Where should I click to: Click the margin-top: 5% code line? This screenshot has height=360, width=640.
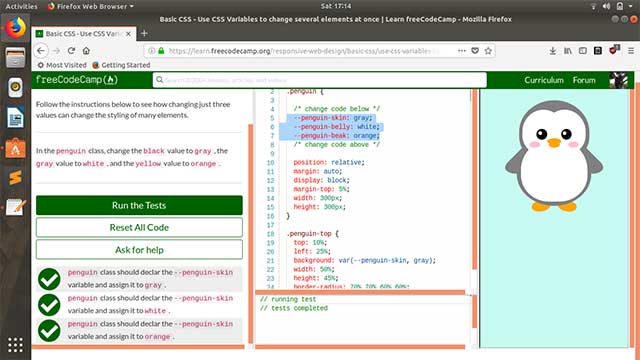click(x=321, y=189)
